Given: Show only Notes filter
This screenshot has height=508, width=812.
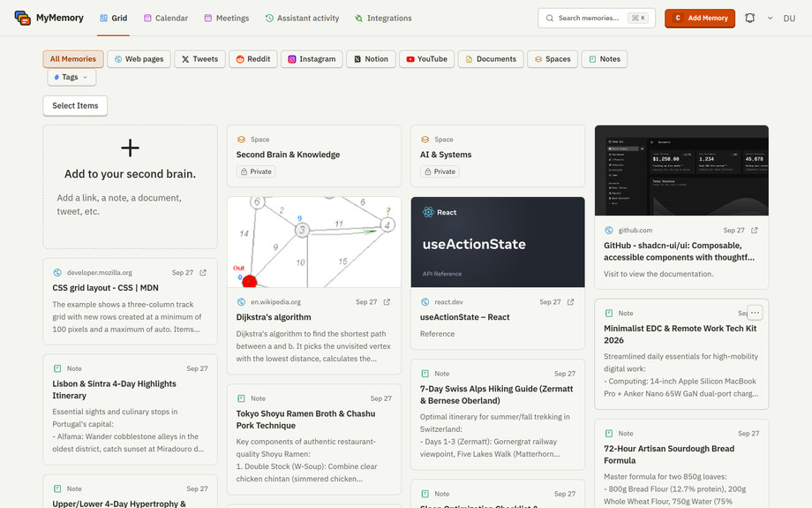Looking at the screenshot, I should click(605, 59).
